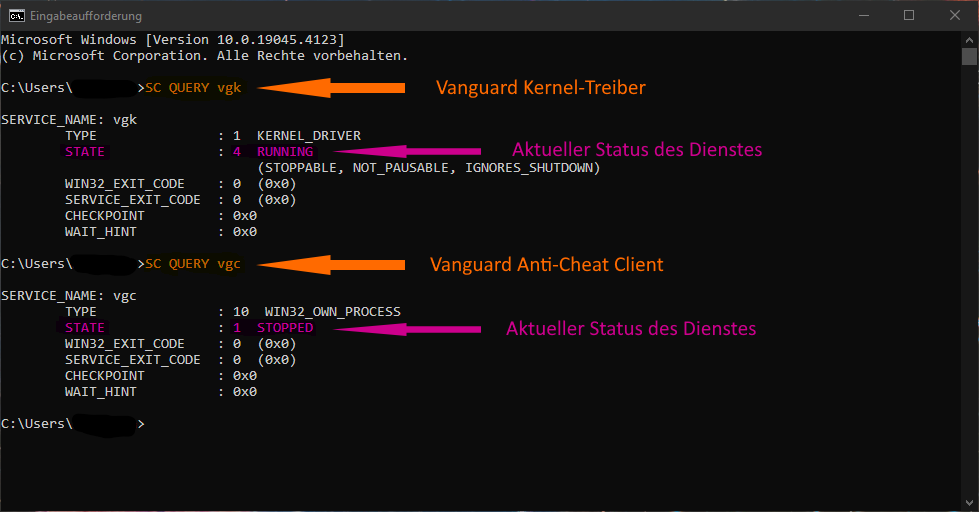Viewport: 979px width, 512px height.
Task: Click the Eingabeaufforderung title text
Action: [86, 16]
